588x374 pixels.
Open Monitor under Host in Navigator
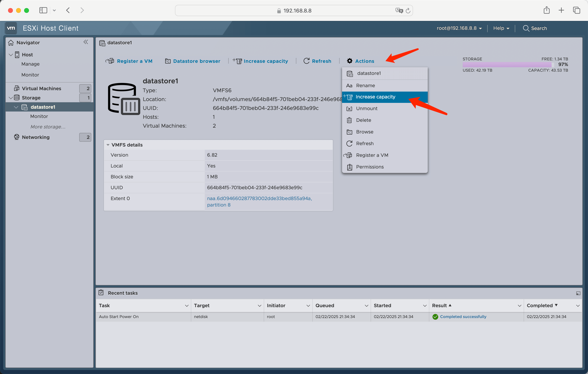click(x=30, y=75)
